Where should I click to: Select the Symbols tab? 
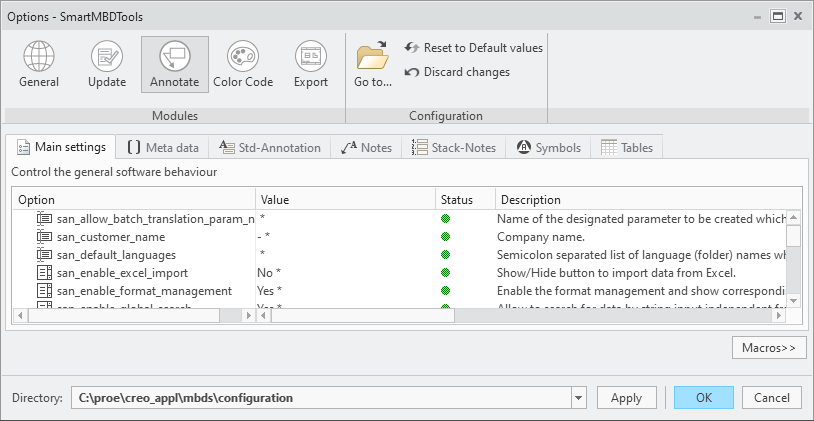pos(548,147)
